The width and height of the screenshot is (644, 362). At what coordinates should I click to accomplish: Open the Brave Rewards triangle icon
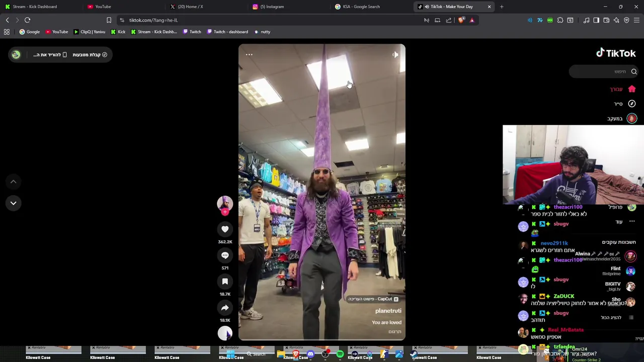tap(472, 20)
